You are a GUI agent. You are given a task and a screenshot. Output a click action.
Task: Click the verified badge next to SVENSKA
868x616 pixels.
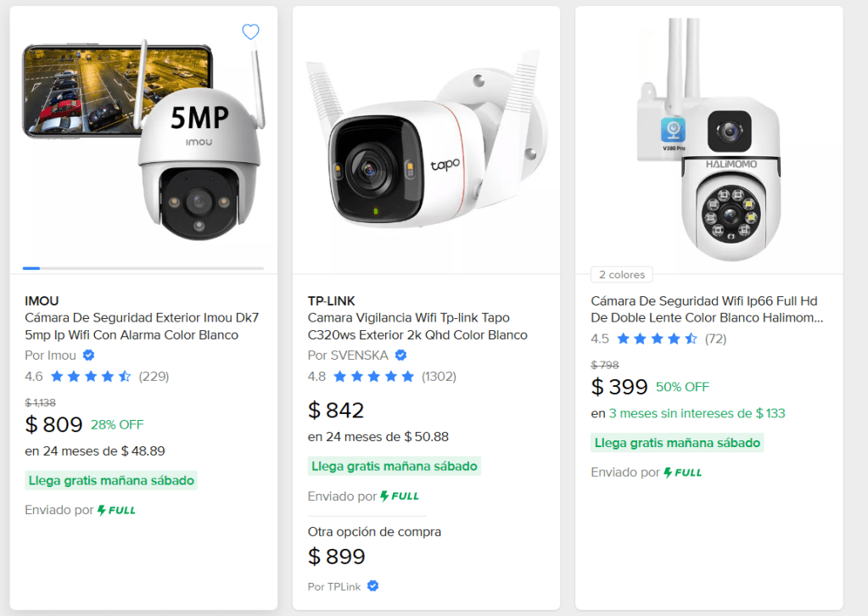click(x=401, y=356)
